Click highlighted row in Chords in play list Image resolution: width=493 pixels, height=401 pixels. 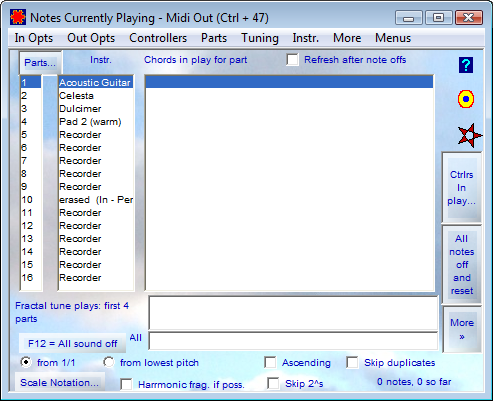(289, 82)
